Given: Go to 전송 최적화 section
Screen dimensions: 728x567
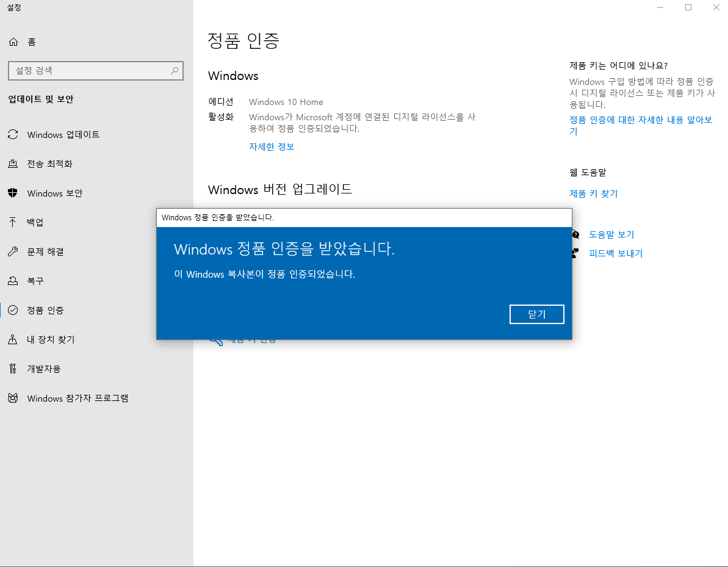Looking at the screenshot, I should tap(96, 164).
